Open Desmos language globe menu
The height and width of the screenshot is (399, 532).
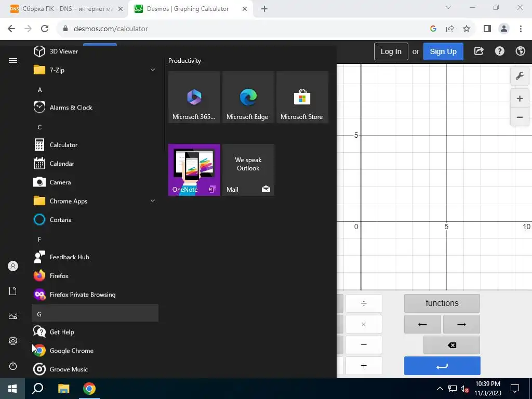coord(520,51)
